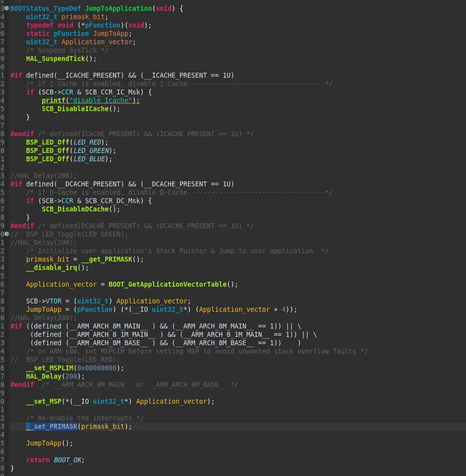
Task: Click the printf call
Action: click(x=54, y=100)
